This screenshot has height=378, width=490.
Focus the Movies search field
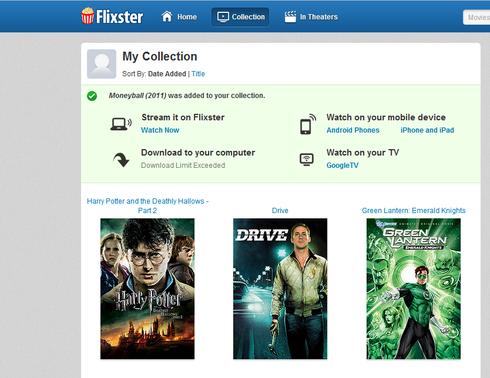[477, 17]
